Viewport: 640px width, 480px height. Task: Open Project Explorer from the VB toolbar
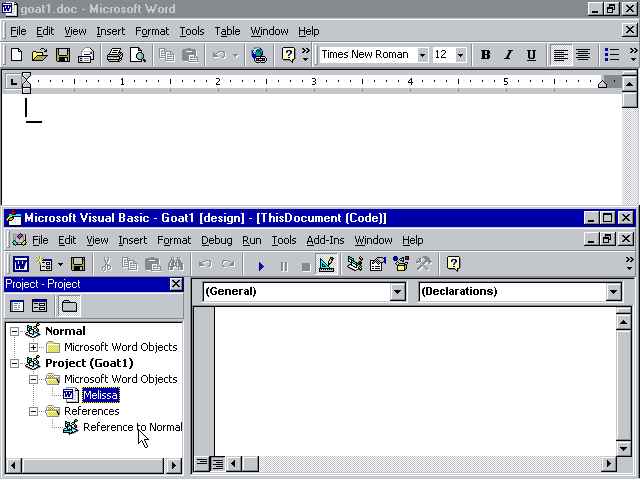[355, 264]
